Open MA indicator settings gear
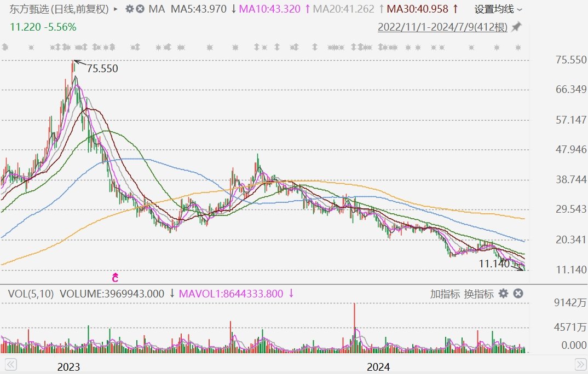This screenshot has width=588, height=374. 129,9
